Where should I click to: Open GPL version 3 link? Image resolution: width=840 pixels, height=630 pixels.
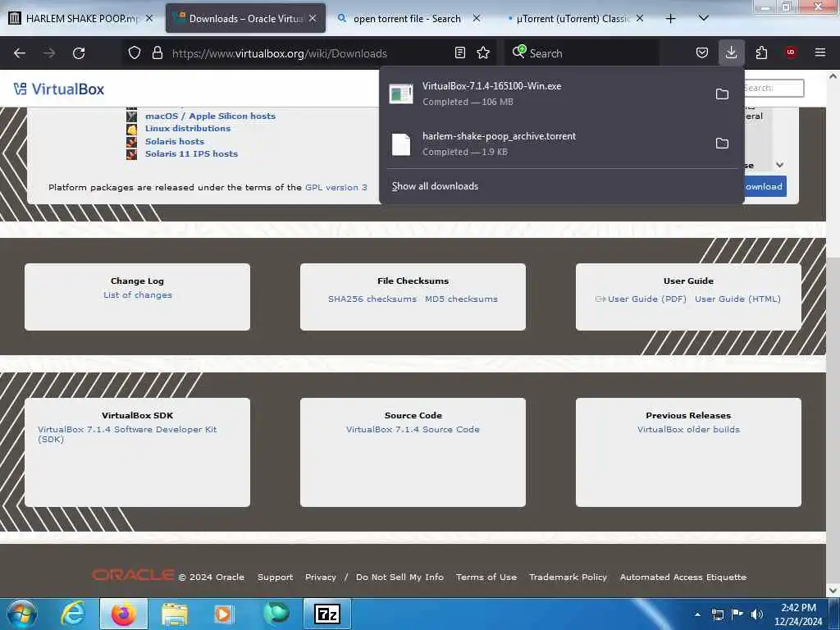[336, 187]
